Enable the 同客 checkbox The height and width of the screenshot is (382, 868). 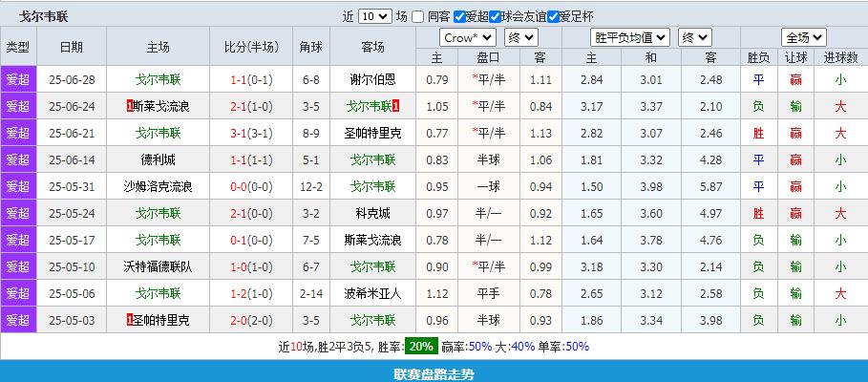pos(418,16)
